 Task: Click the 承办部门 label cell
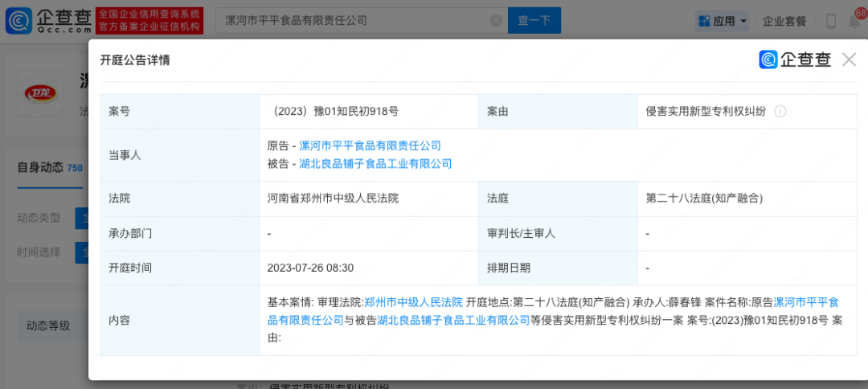tap(180, 233)
